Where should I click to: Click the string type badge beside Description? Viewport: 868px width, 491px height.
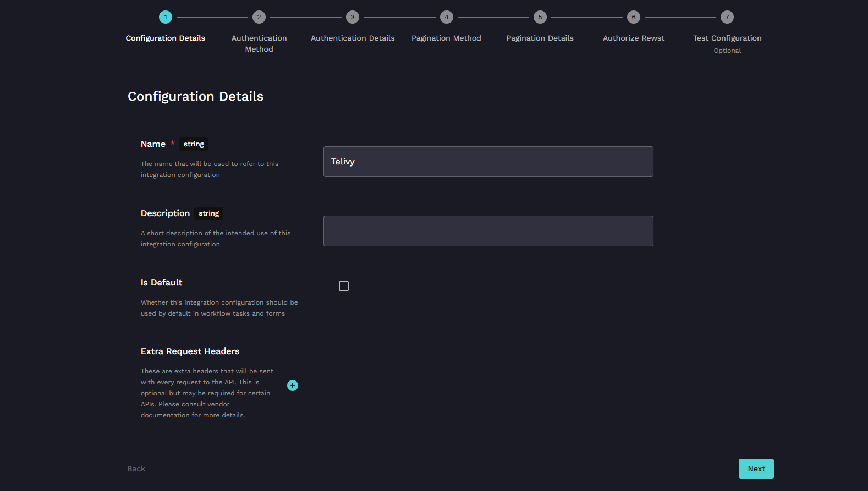pyautogui.click(x=209, y=213)
